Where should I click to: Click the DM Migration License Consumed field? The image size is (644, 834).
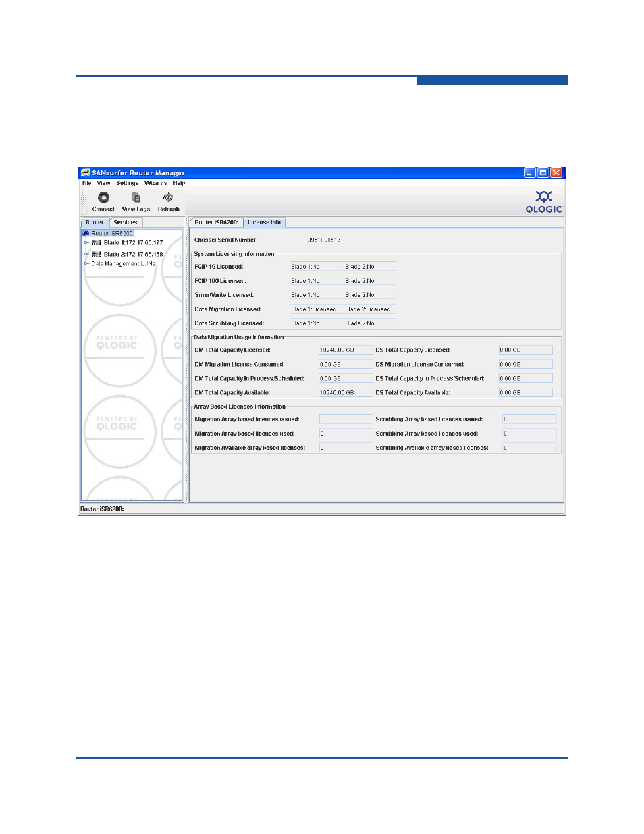[346, 364]
